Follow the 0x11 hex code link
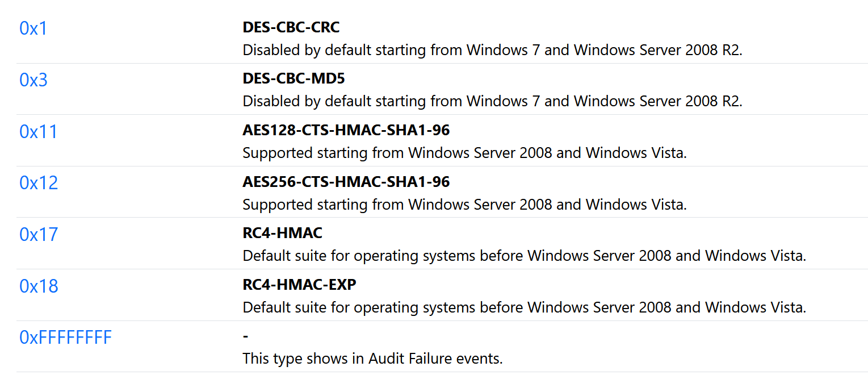Image resolution: width=868 pixels, height=379 pixels. 39,132
